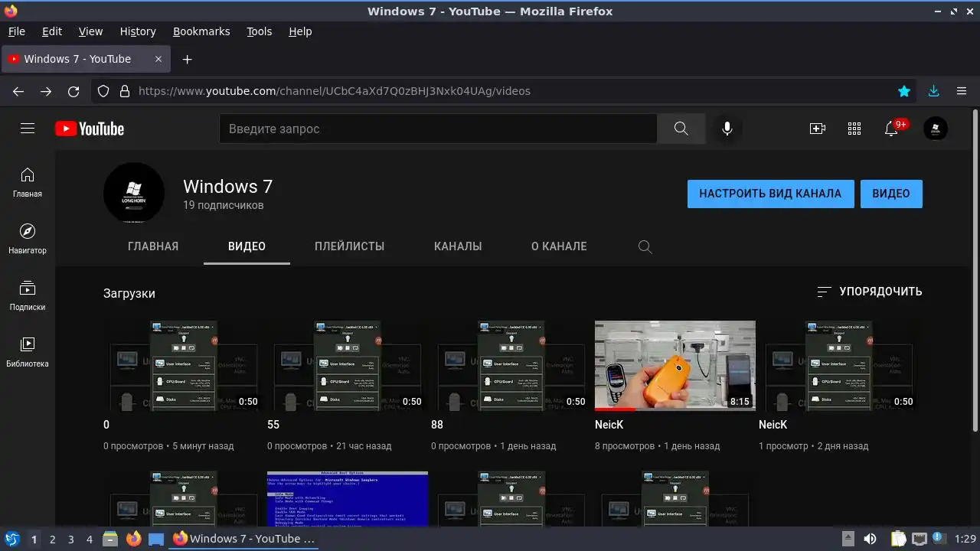Screen dimensions: 980x551
Task: Open the Bookmarks menu
Action: [x=201, y=31]
